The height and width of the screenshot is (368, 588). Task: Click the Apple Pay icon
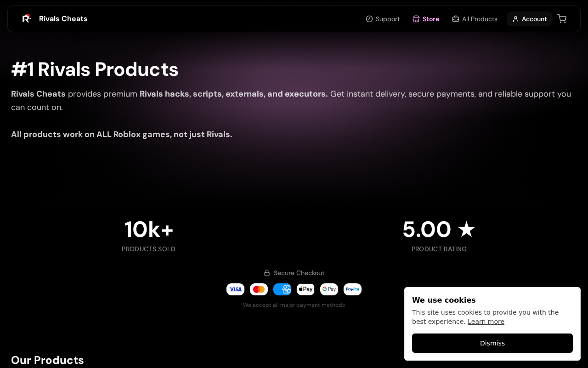click(x=305, y=289)
